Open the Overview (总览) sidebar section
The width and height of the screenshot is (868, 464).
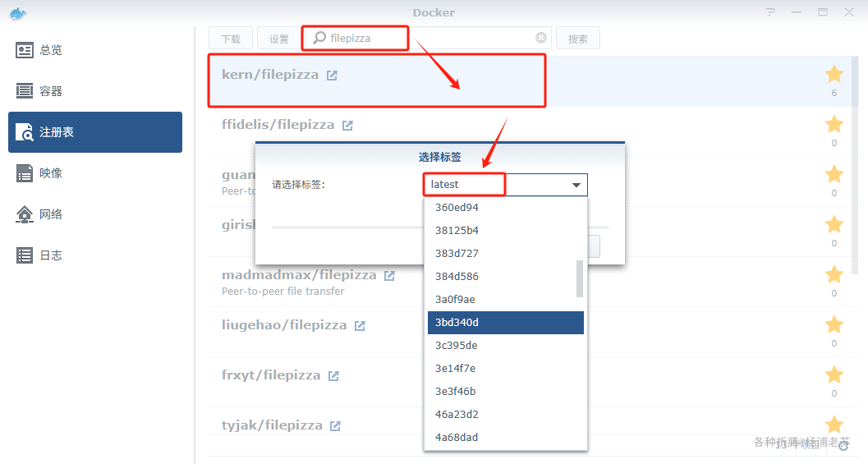click(x=95, y=50)
